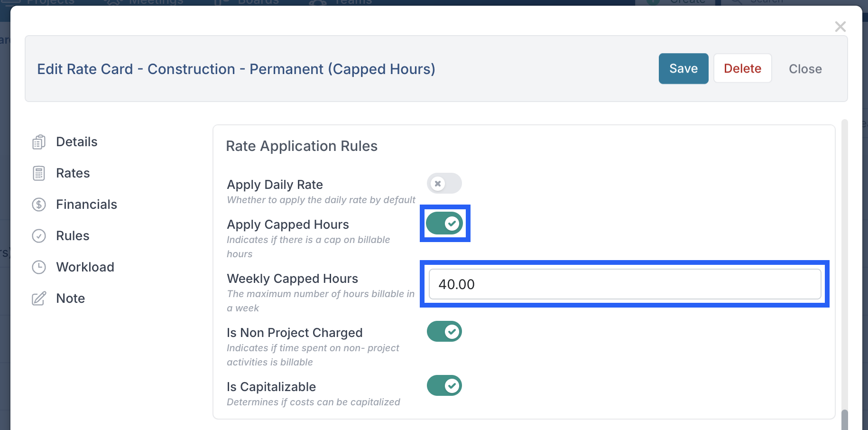Viewport: 868px width, 430px height.
Task: Close the dialog with the X icon
Action: click(840, 27)
